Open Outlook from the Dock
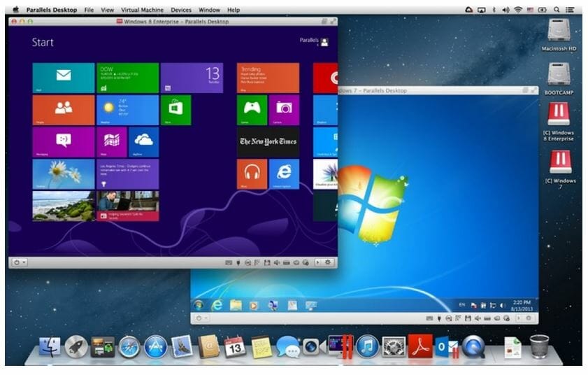The width and height of the screenshot is (588, 375). tap(447, 346)
